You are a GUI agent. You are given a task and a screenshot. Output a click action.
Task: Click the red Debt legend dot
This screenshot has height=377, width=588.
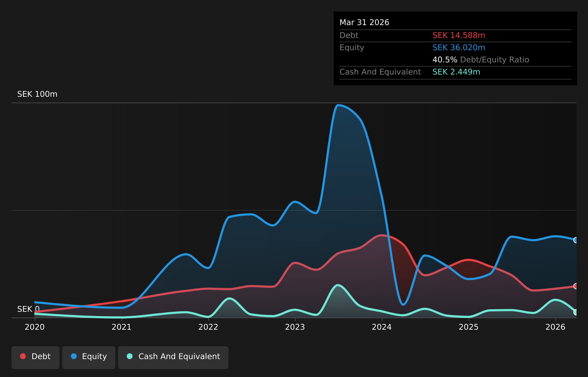[23, 356]
